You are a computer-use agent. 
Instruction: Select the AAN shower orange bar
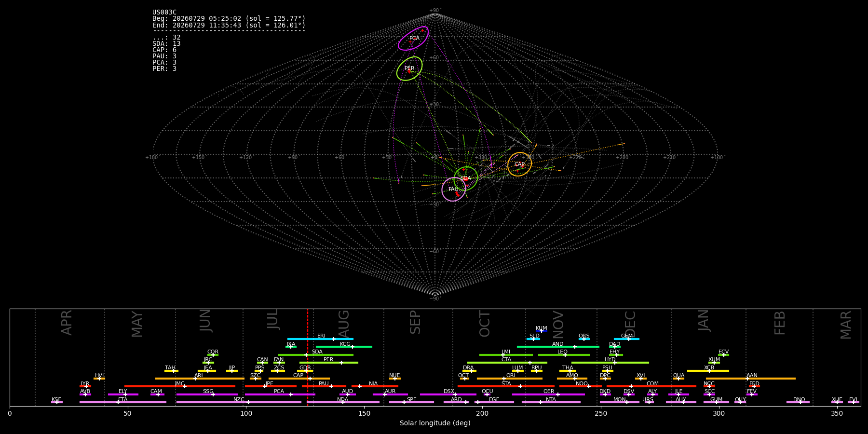(751, 379)
